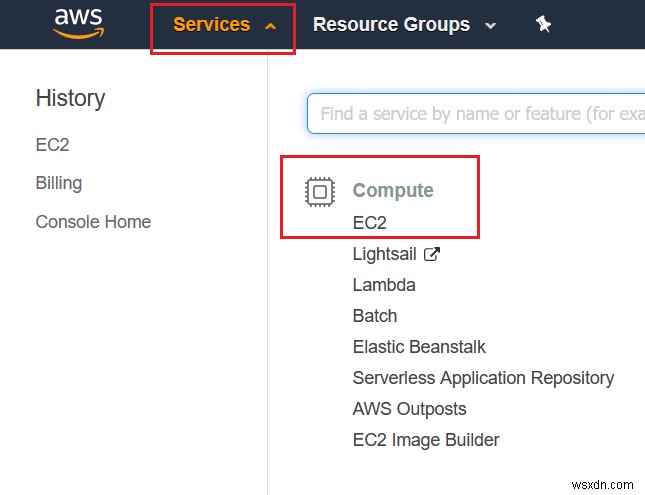Screen dimensions: 645x495
Task: Expand Resource Groups dropdown arrow
Action: pos(490,26)
